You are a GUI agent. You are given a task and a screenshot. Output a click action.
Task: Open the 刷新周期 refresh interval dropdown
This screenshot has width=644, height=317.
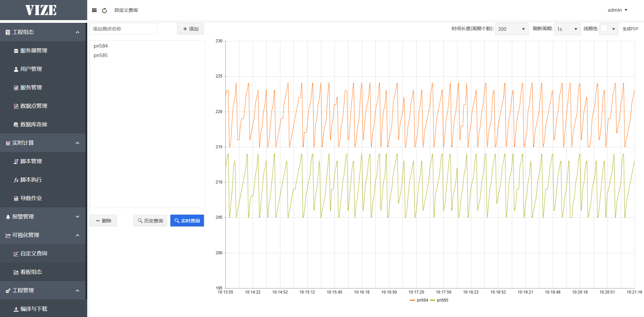(x=567, y=29)
